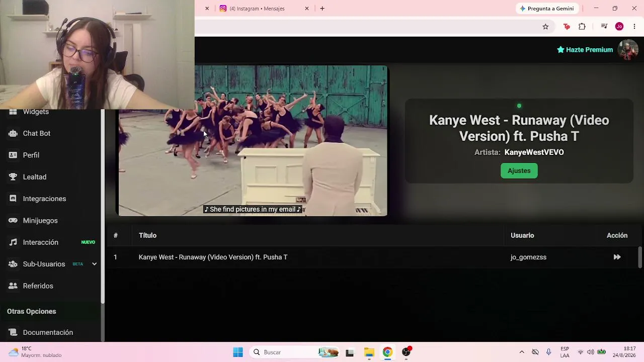Switch to the Instagram Mensajes tab

click(257, 9)
